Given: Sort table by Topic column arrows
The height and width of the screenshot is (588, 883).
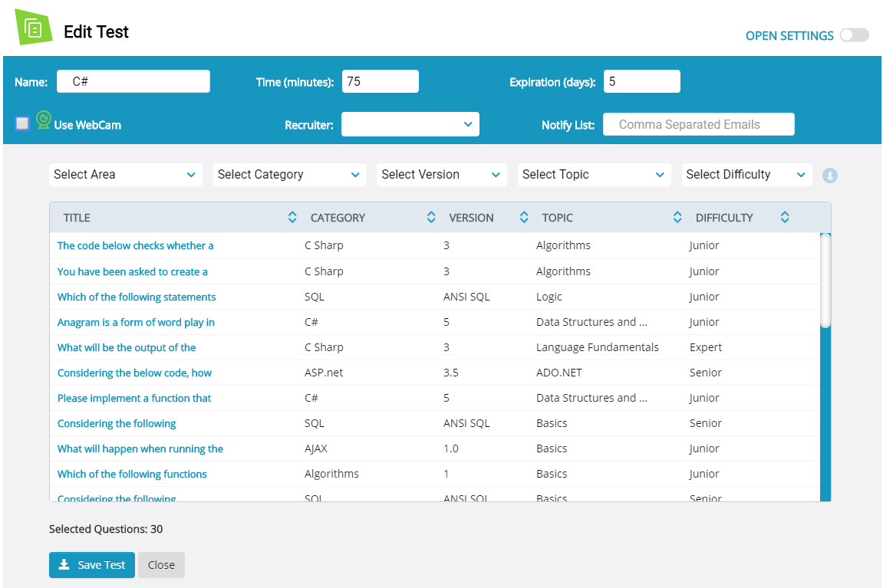Looking at the screenshot, I should [677, 218].
